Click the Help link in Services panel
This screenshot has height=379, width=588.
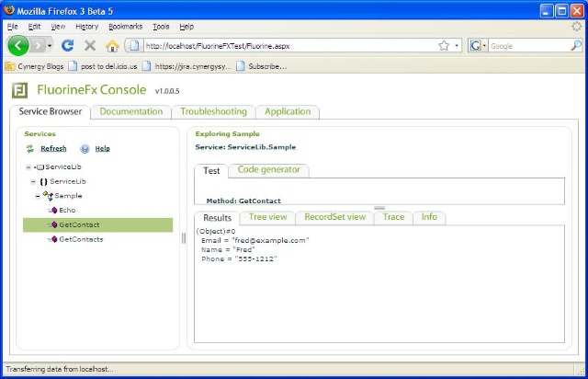(102, 148)
